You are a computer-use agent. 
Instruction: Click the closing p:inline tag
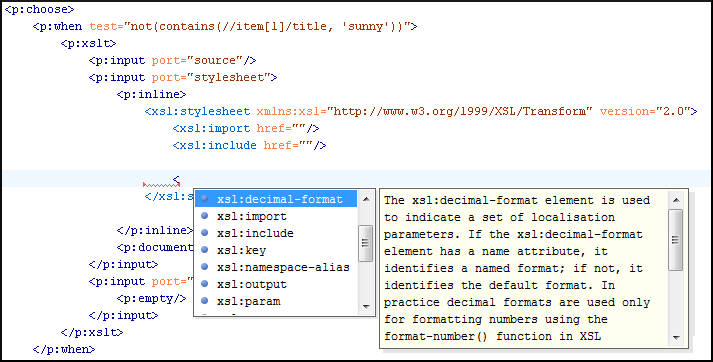click(155, 231)
